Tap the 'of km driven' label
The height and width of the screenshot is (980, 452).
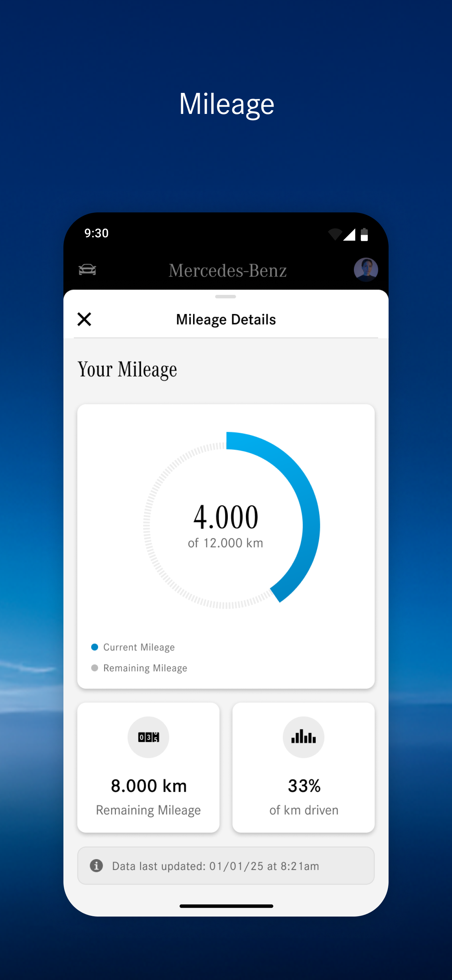(x=304, y=810)
